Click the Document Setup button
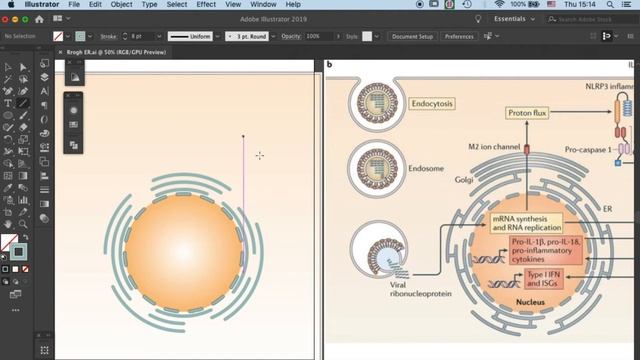 [412, 36]
